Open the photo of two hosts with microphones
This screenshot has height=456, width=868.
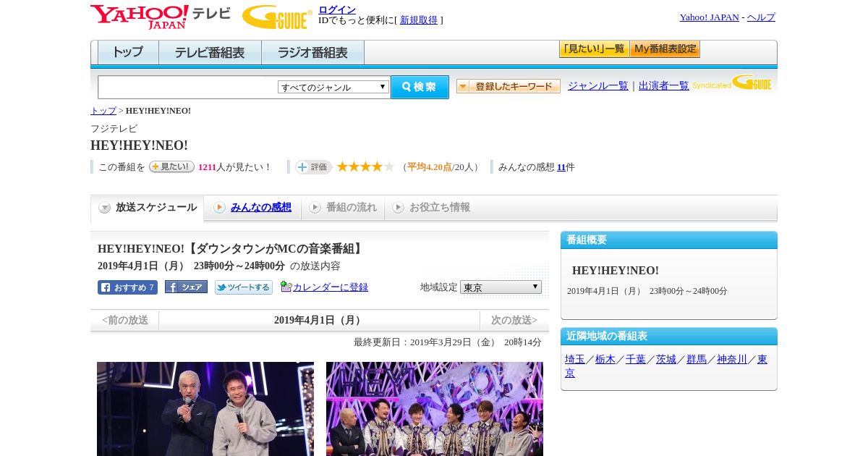pyautogui.click(x=205, y=409)
